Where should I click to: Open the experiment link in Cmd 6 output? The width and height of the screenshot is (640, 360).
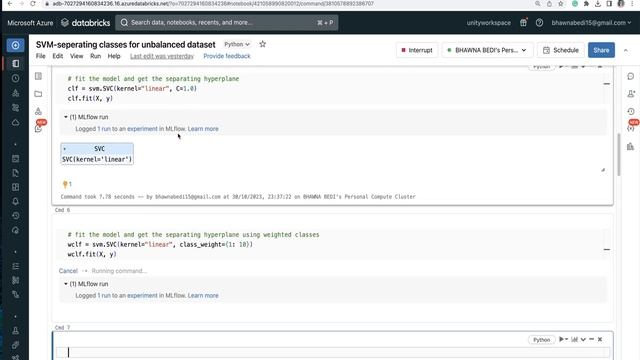point(142,296)
